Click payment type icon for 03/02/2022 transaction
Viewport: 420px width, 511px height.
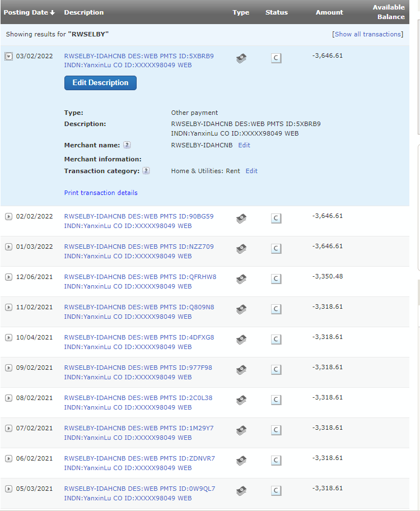pos(241,58)
